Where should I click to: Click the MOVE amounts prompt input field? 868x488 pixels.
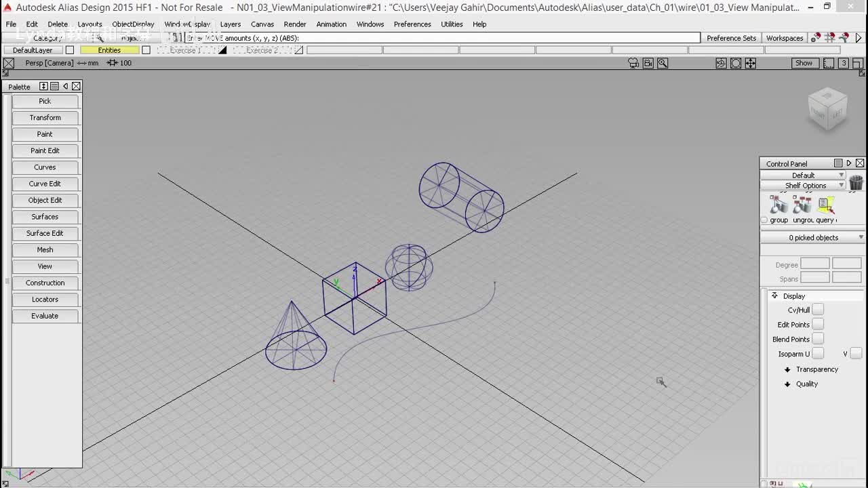click(x=442, y=38)
